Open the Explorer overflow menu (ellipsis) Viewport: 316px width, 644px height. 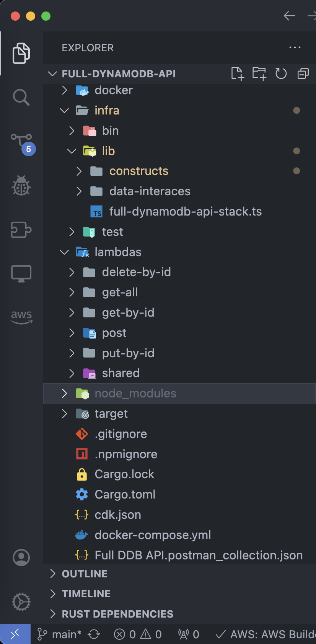[295, 47]
